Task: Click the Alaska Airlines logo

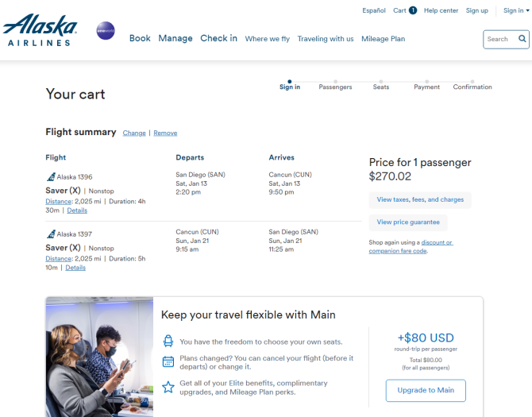Action: pyautogui.click(x=40, y=30)
